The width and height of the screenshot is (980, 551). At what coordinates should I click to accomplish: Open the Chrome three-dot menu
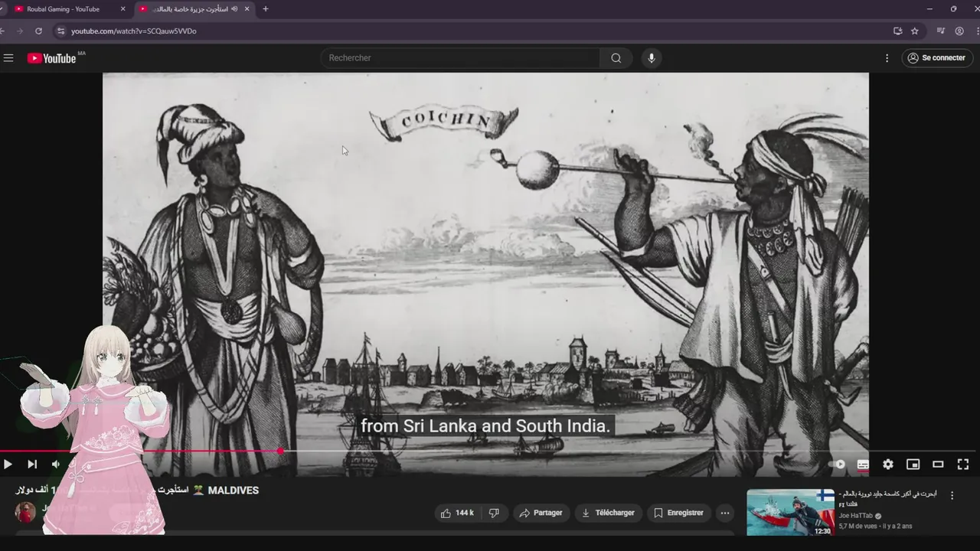[978, 31]
